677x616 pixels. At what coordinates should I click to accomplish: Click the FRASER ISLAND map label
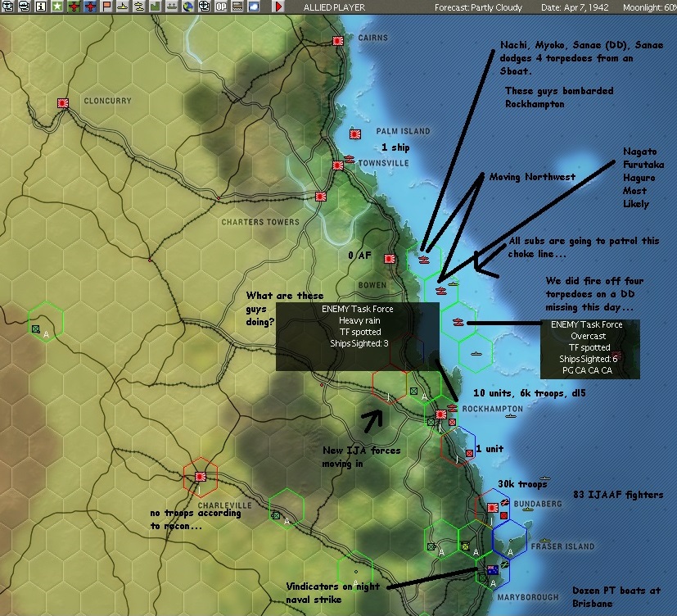click(562, 546)
